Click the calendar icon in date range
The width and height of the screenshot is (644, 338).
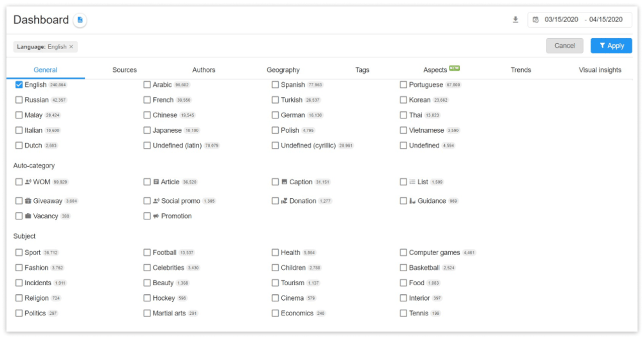click(x=535, y=20)
